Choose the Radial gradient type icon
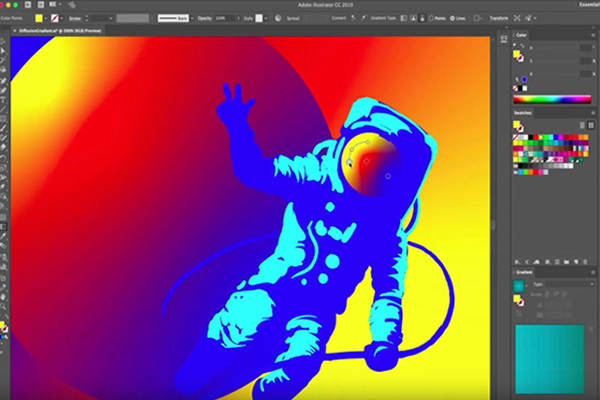This screenshot has width=600, height=400. click(x=413, y=18)
